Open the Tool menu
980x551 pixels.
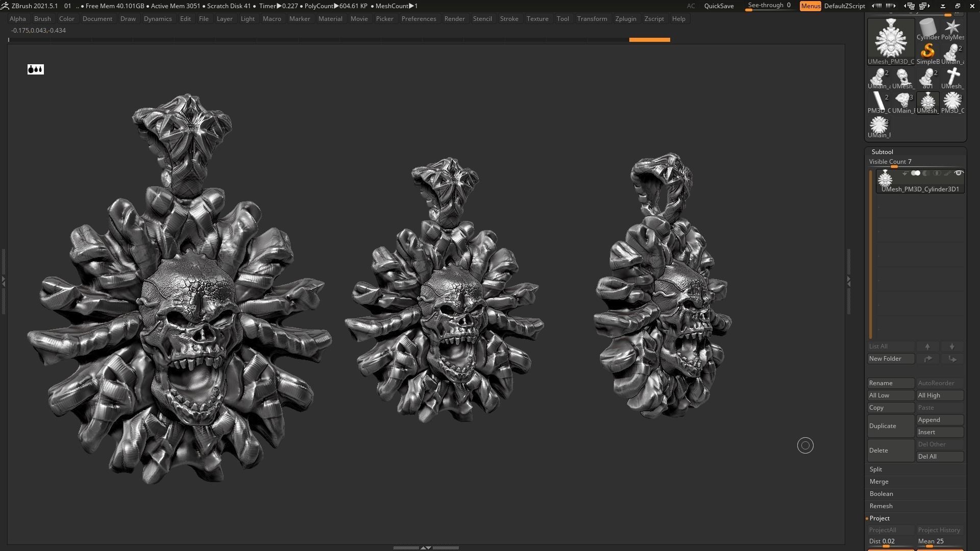point(563,19)
